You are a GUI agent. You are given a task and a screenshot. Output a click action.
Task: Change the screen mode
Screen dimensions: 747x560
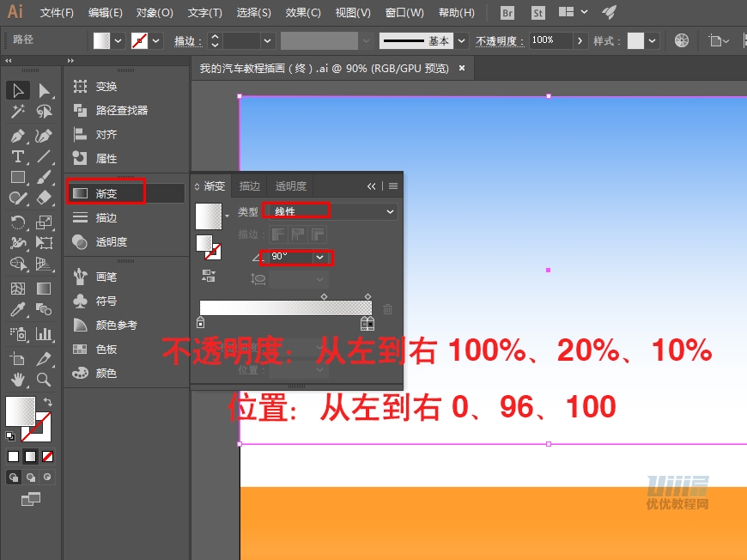[31, 499]
